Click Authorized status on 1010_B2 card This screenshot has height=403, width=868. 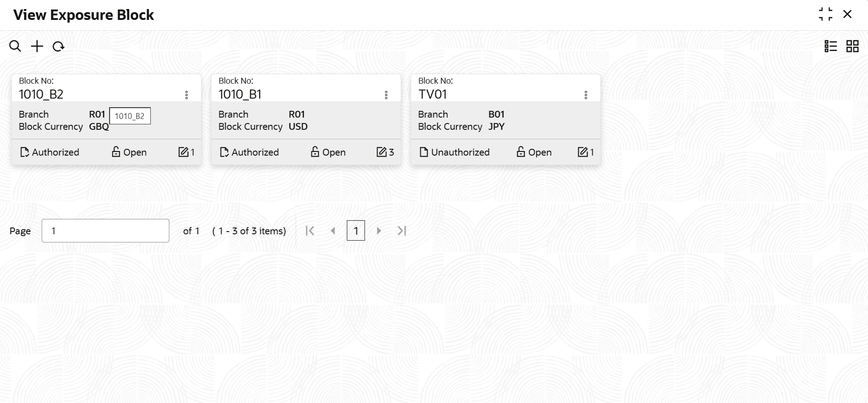pos(50,152)
